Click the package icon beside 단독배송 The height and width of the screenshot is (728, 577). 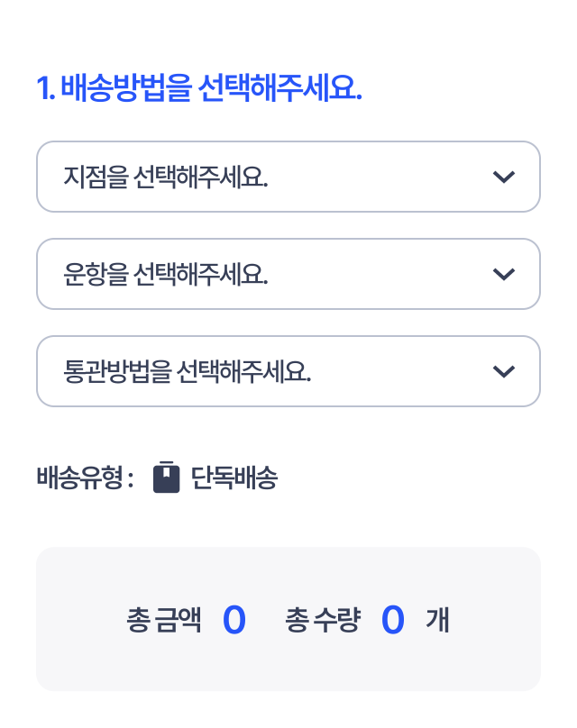tap(167, 478)
